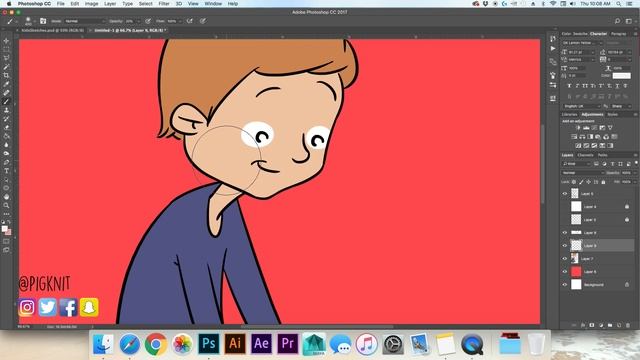Select the Eyedropper tool
Screen dimensions: 640x360
coord(6,84)
